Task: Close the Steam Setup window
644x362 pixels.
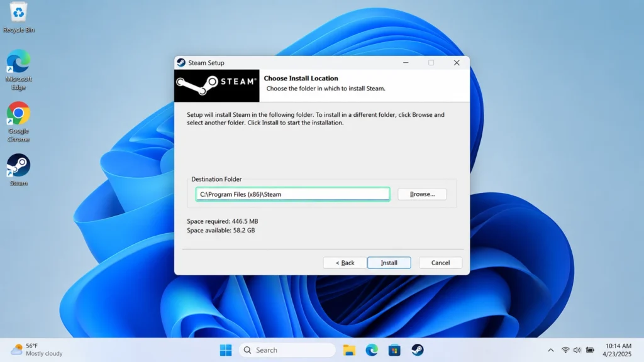Action: pyautogui.click(x=457, y=62)
